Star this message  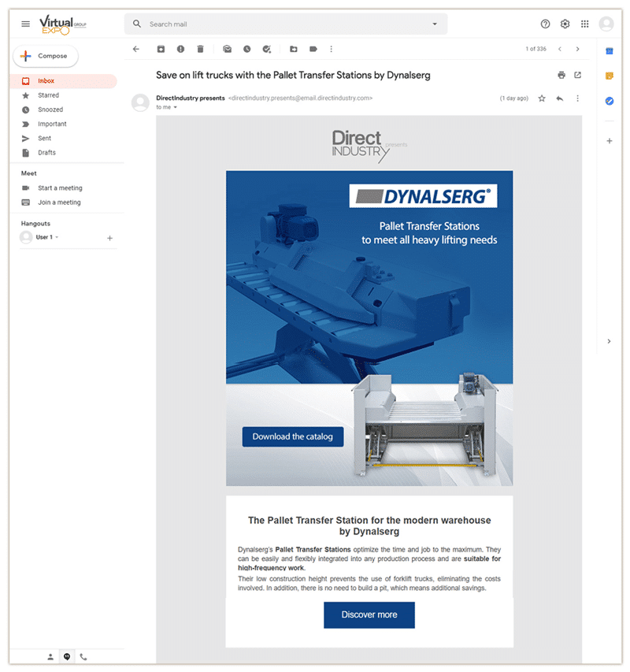coord(541,98)
